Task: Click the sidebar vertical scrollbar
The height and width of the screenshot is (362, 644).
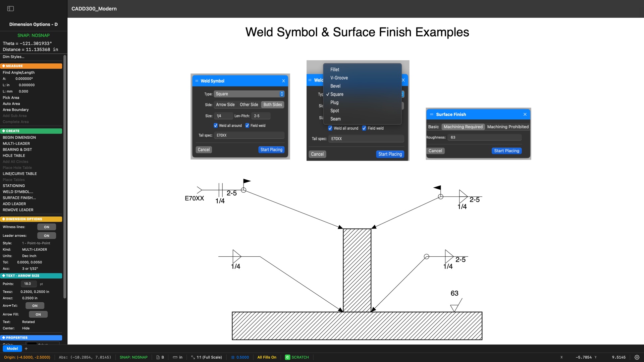Action: (x=65, y=177)
